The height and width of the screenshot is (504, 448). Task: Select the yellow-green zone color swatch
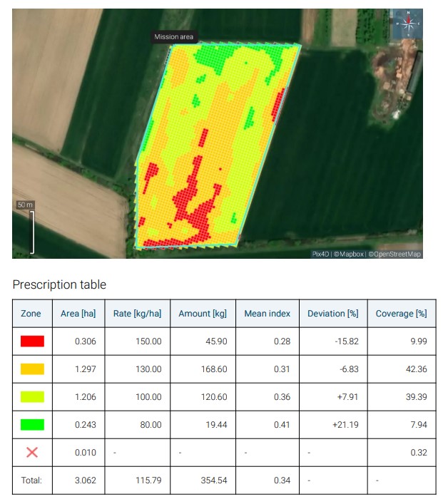31,397
